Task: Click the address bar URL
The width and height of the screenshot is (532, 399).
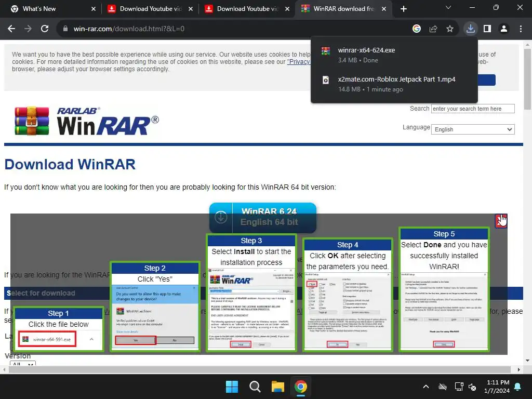Action: click(x=129, y=29)
